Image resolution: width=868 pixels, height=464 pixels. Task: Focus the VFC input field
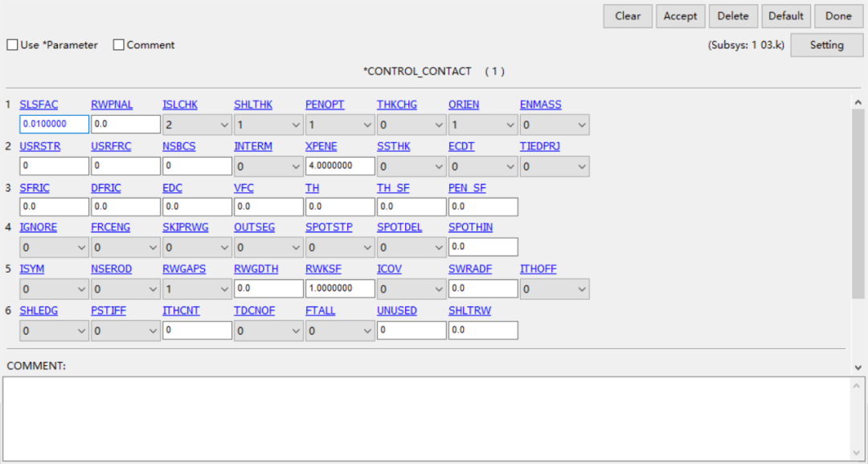(x=268, y=207)
